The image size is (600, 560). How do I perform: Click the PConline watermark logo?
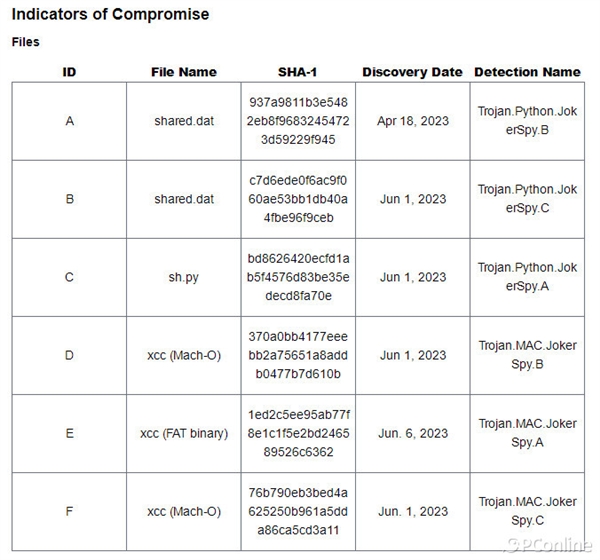[x=548, y=545]
